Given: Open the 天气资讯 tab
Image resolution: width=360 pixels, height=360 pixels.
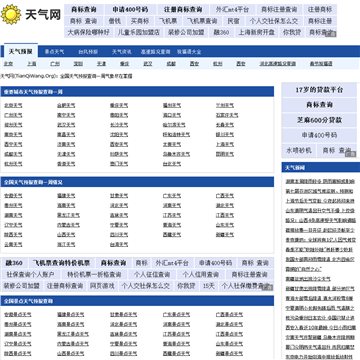Looking at the screenshot, I should [x=122, y=52].
